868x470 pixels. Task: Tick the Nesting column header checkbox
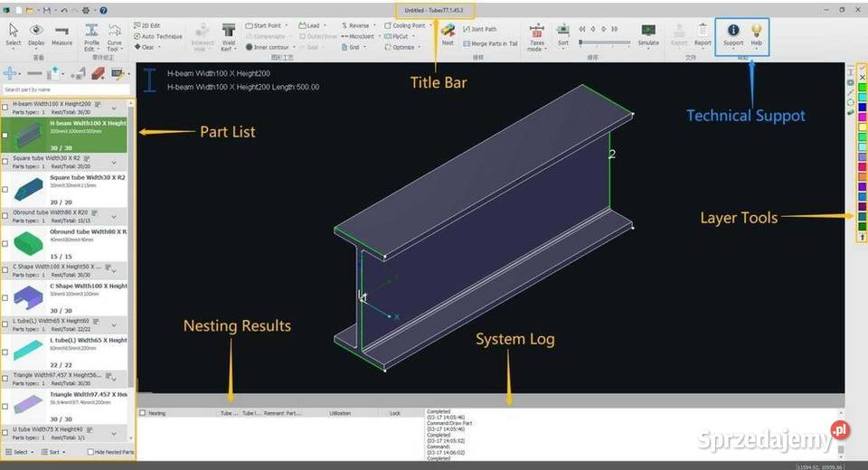(x=143, y=413)
